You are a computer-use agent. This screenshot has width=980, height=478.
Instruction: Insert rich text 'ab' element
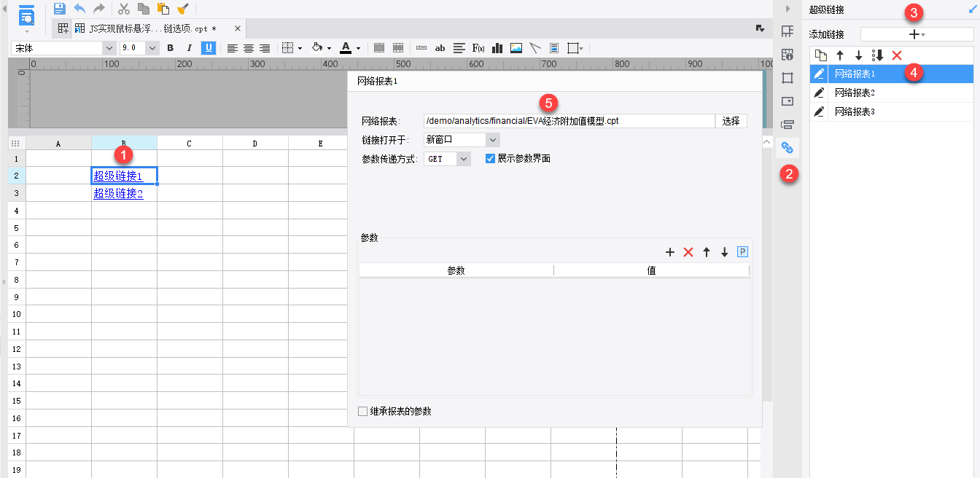[440, 48]
